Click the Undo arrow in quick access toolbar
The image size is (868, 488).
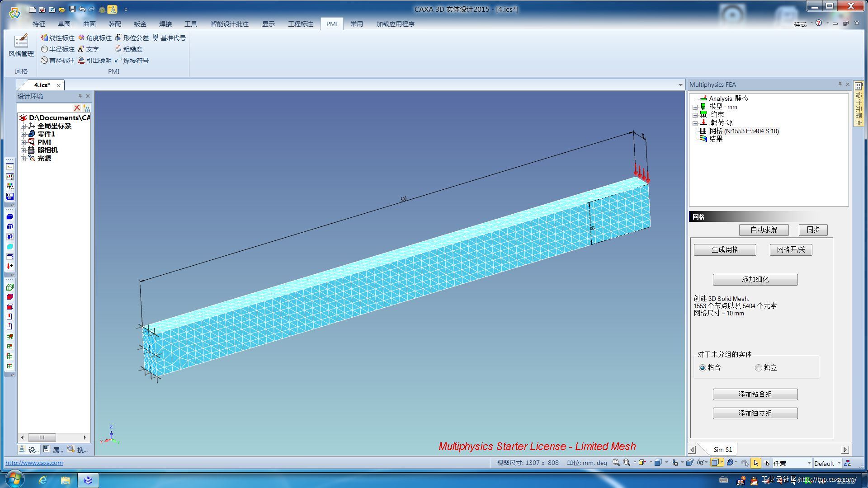click(82, 9)
